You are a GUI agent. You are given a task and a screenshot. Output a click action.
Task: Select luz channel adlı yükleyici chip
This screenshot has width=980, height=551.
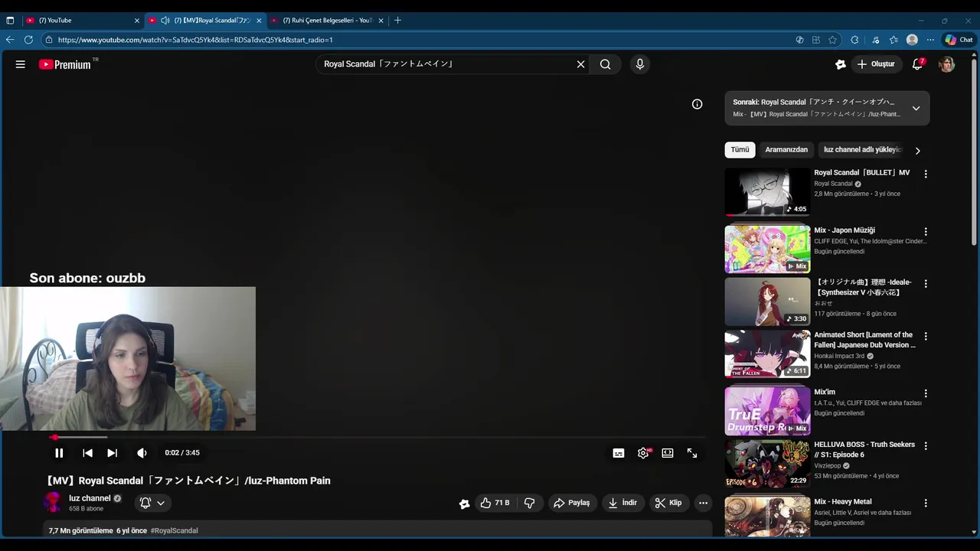pos(862,150)
